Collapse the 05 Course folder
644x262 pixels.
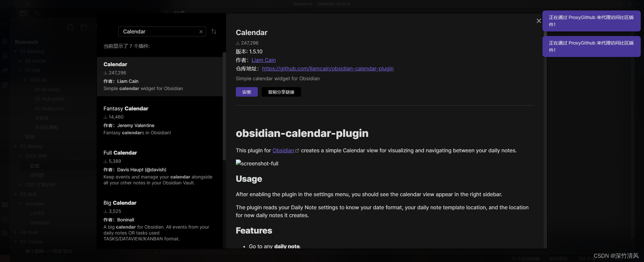pyautogui.click(x=15, y=242)
